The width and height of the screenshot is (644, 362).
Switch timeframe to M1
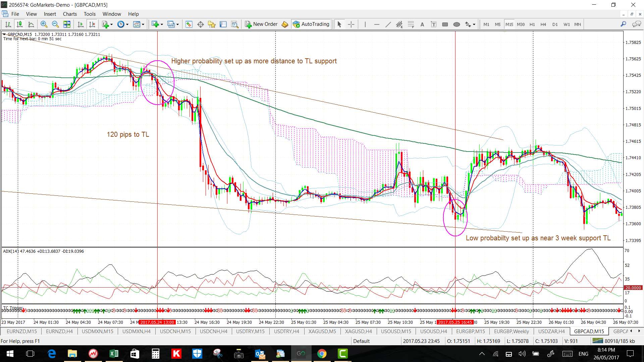(486, 24)
